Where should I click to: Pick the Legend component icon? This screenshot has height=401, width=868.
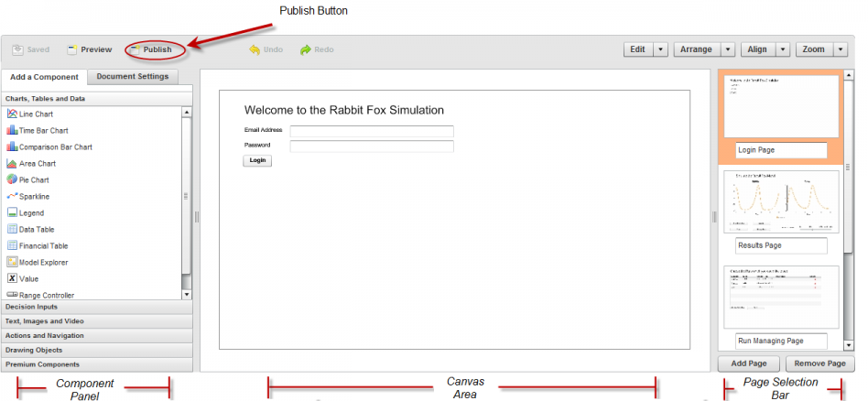[12, 212]
